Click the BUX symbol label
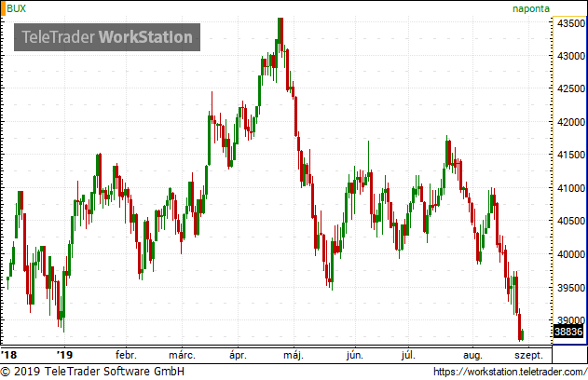 [x=16, y=8]
